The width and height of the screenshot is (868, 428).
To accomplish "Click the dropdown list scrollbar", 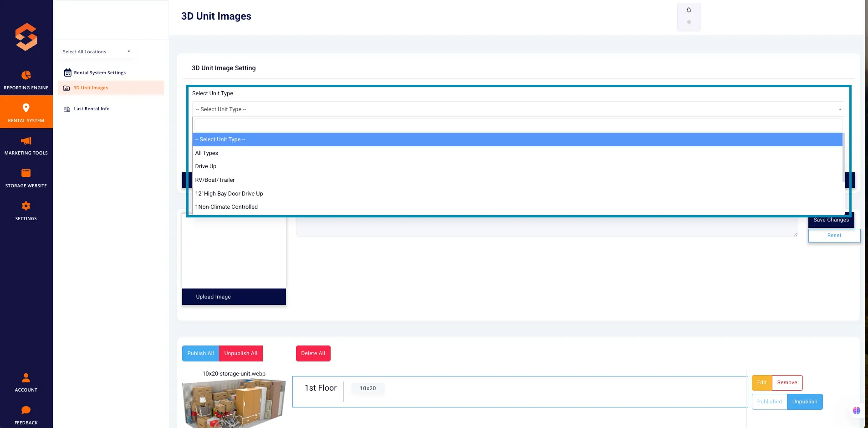I will (x=843, y=157).
